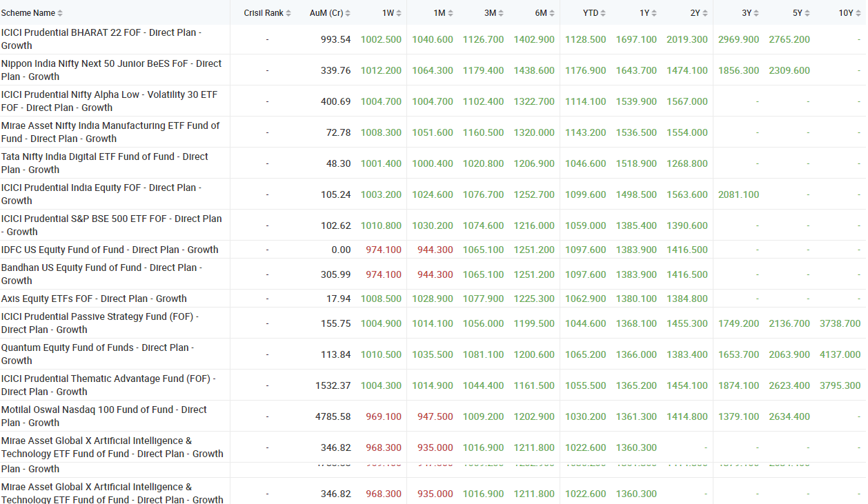Click 10Y value 4137.000 in Quantum Equity row
868x504 pixels.
840,354
